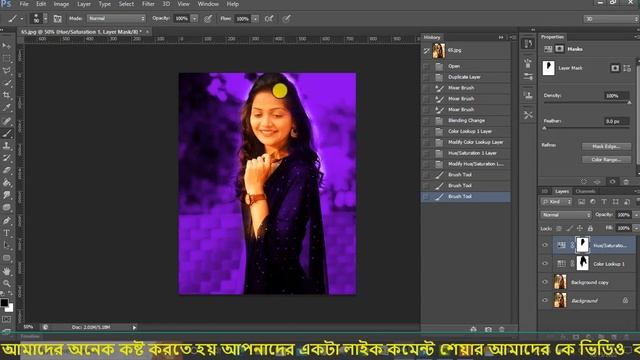Open the Flow slider dropdown
Screen dimensions: 640x360
[x=255, y=18]
